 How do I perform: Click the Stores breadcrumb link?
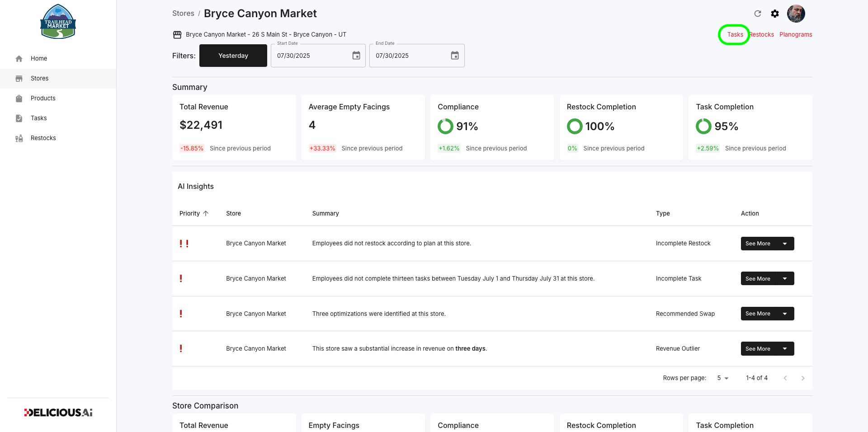click(183, 14)
